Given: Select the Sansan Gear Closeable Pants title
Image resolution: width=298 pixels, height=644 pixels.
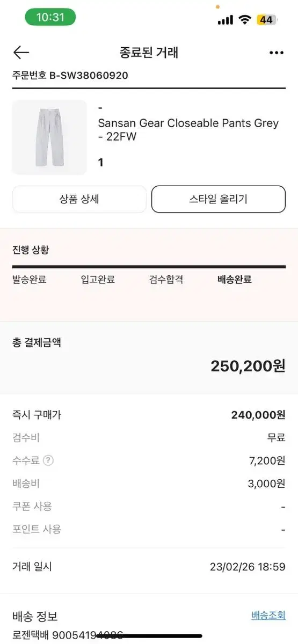Looking at the screenshot, I should coord(188,130).
